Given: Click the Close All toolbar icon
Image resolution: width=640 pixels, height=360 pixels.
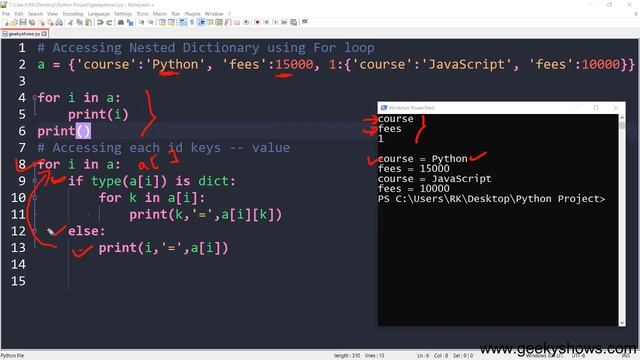Looking at the screenshot, I should pos(50,22).
